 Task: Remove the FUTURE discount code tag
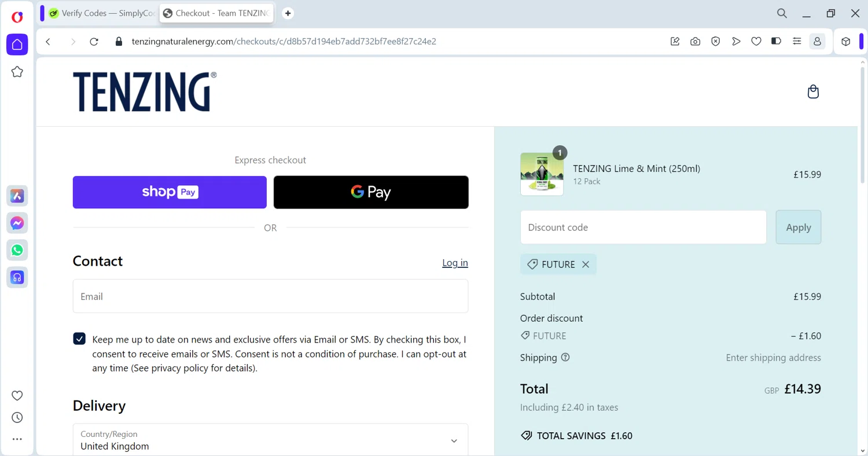586,264
